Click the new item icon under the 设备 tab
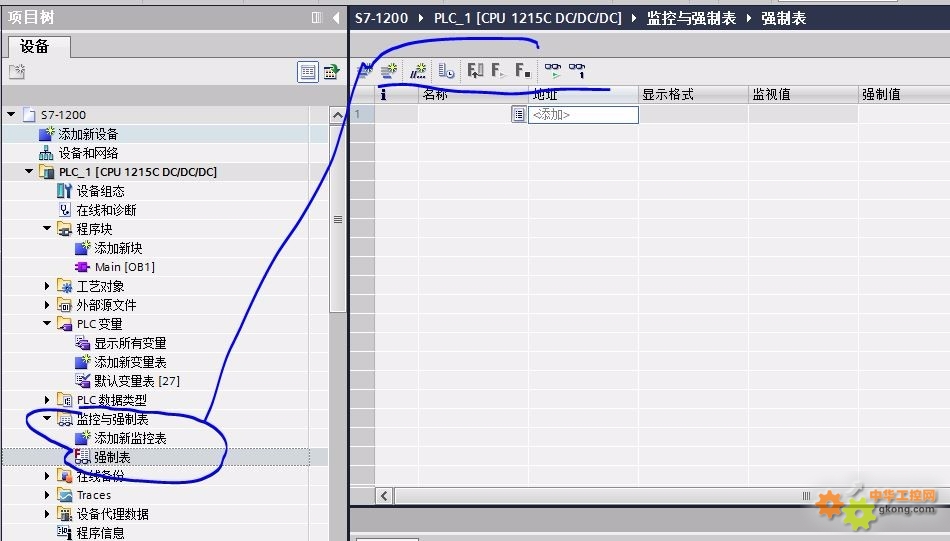This screenshot has height=541, width=950. tap(17, 71)
